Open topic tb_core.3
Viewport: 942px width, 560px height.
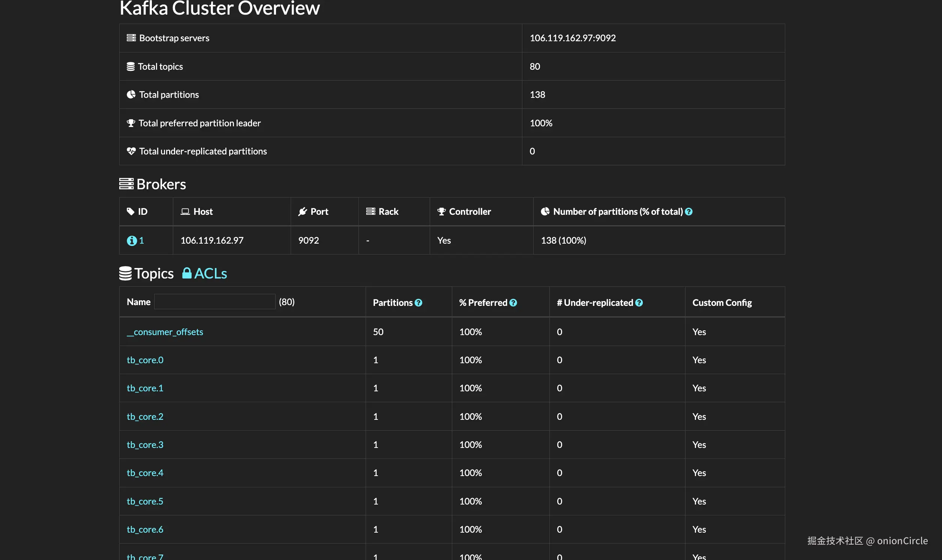point(145,445)
